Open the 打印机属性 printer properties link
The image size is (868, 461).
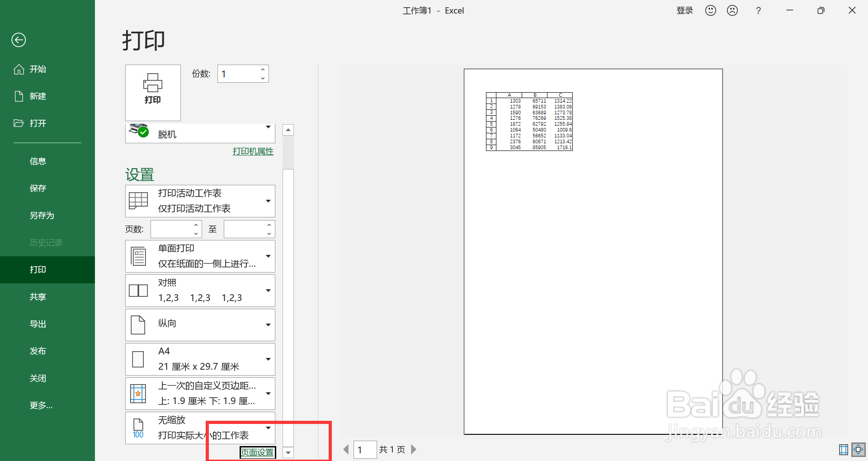point(253,151)
